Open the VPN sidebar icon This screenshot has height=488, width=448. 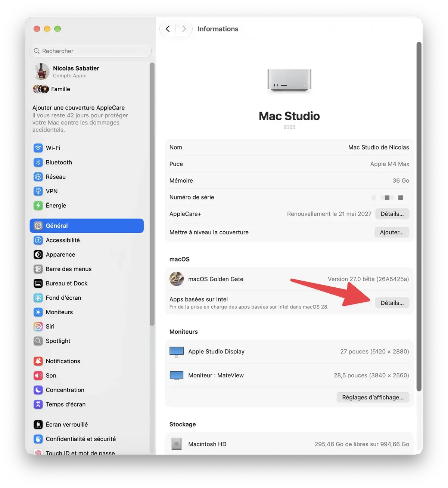(38, 191)
